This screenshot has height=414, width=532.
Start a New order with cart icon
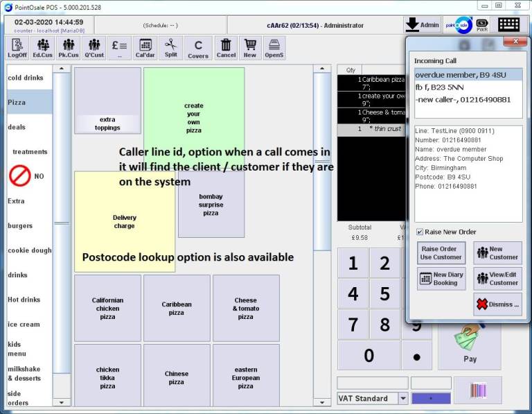pyautogui.click(x=249, y=48)
